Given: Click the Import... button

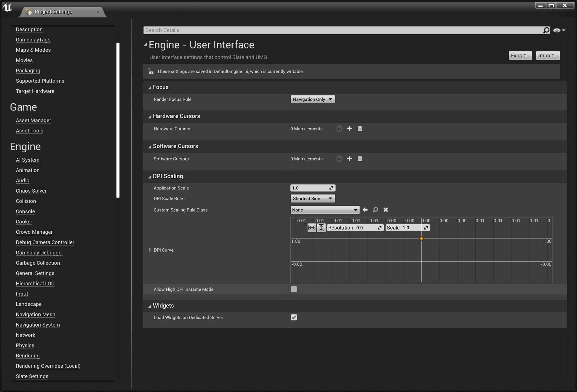Looking at the screenshot, I should coord(548,55).
